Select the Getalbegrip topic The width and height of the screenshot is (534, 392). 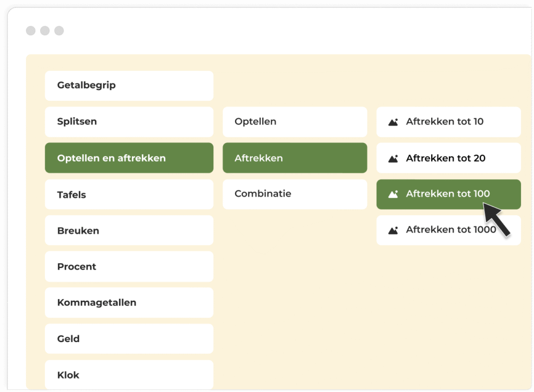tap(129, 85)
